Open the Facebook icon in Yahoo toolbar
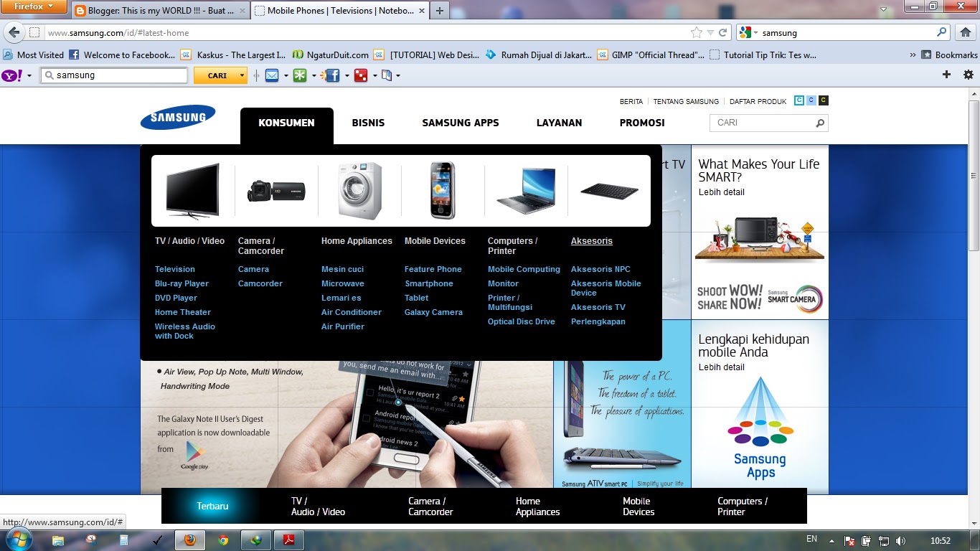 (331, 75)
